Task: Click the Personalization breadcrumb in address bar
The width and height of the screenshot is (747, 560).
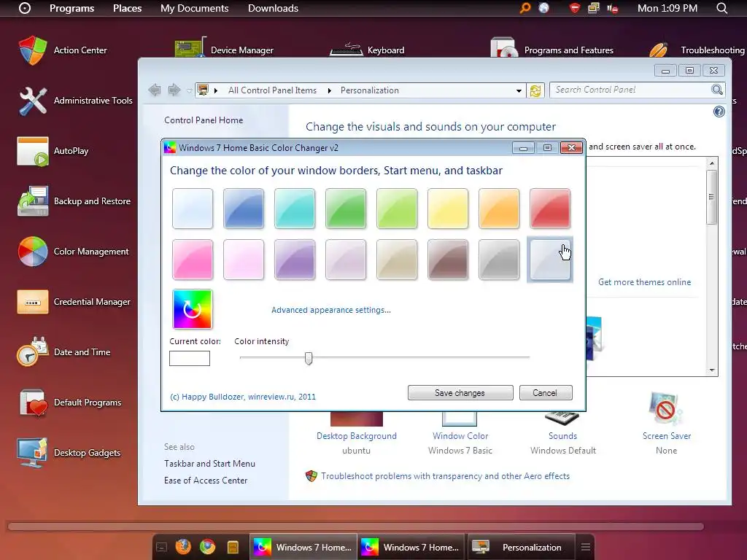Action: point(369,90)
